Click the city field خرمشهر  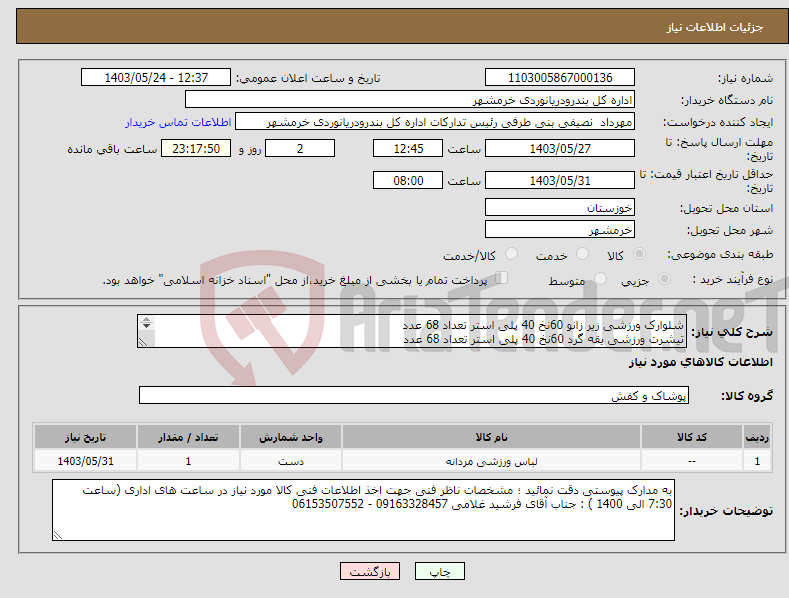(560, 230)
